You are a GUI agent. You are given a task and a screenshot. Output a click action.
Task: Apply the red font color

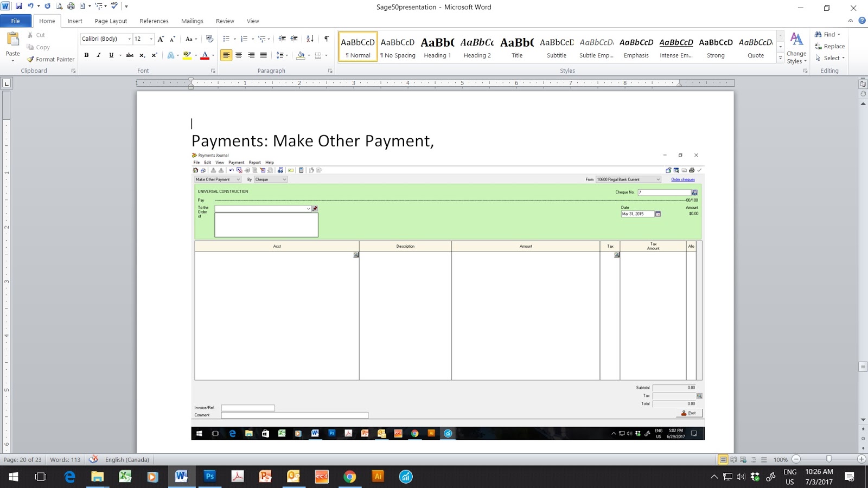[205, 55]
